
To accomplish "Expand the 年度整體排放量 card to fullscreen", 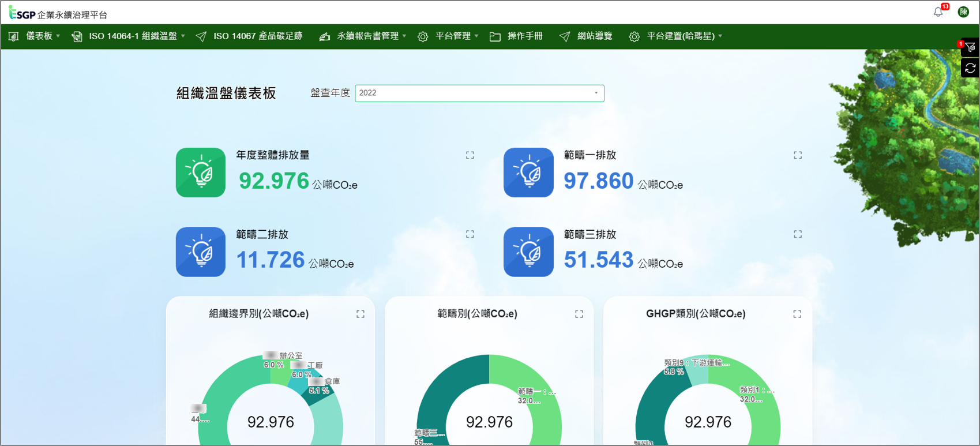I will [470, 155].
